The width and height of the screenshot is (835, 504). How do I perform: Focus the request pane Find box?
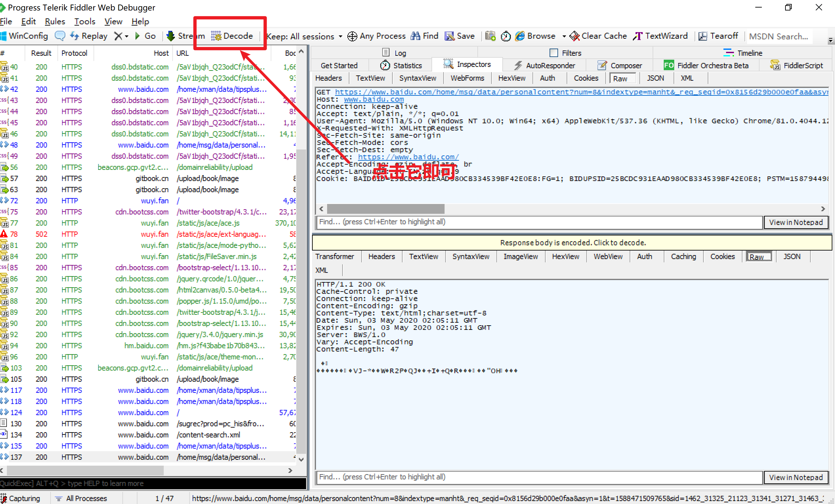coord(539,222)
